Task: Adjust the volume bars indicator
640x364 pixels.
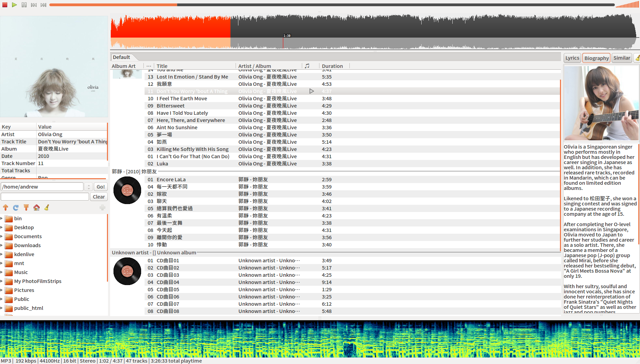Action: click(x=627, y=5)
